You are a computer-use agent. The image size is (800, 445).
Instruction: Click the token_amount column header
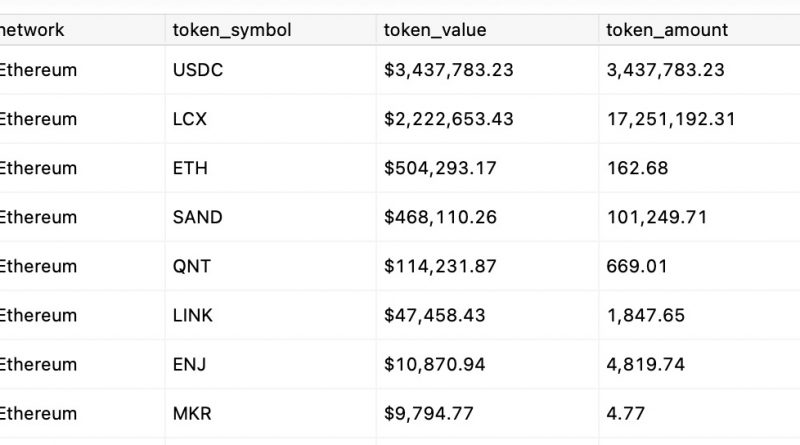(x=667, y=30)
